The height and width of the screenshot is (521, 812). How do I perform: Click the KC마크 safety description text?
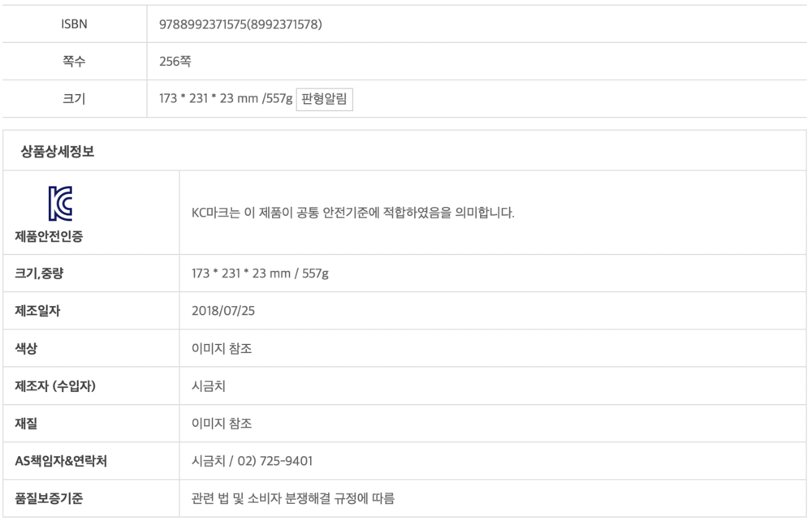click(x=352, y=213)
